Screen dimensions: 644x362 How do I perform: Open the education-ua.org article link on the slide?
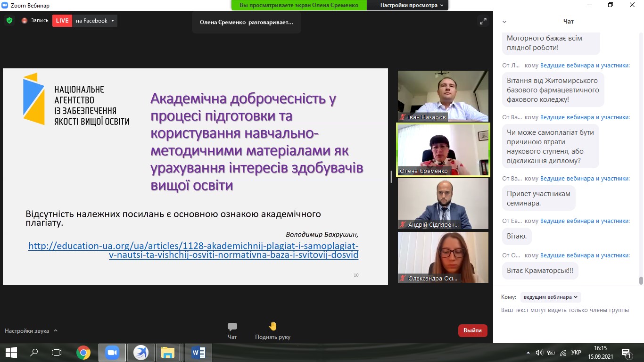[193, 251]
